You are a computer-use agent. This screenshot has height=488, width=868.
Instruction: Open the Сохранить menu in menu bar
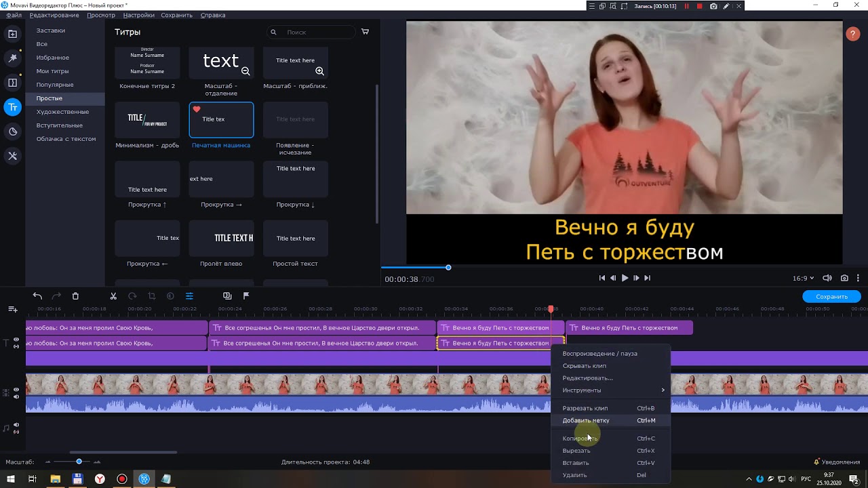pyautogui.click(x=176, y=15)
